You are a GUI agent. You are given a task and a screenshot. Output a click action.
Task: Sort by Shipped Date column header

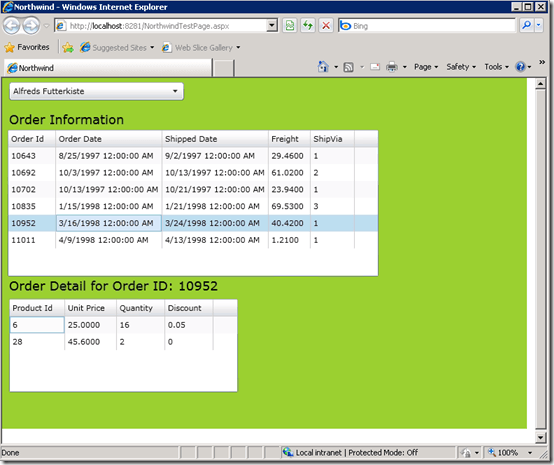click(215, 139)
